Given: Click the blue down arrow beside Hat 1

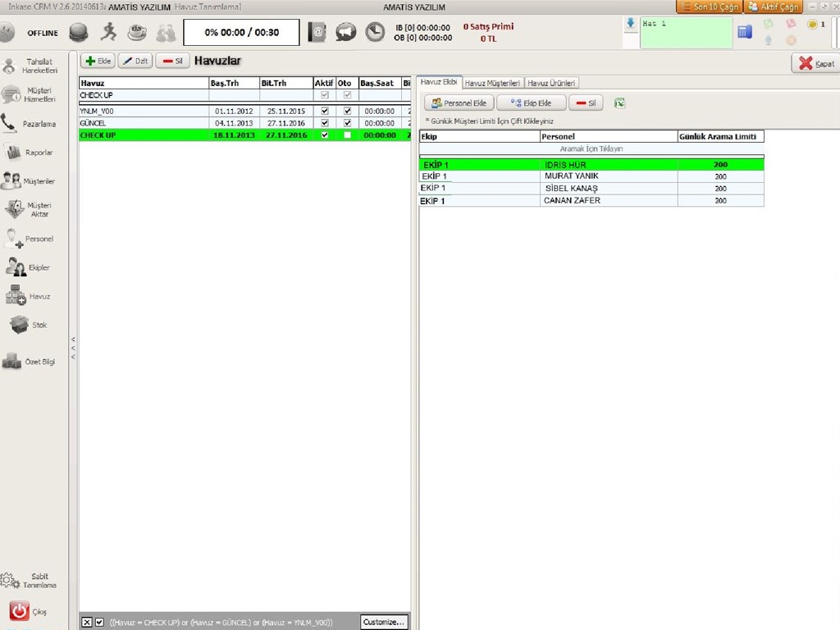Looking at the screenshot, I should point(630,24).
